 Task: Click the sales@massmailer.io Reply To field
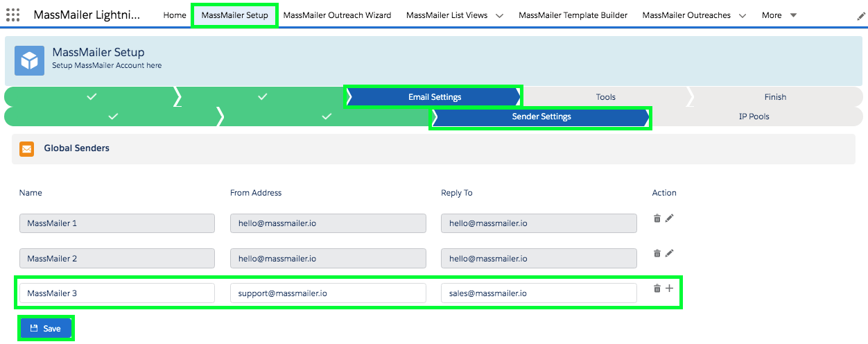[539, 293]
